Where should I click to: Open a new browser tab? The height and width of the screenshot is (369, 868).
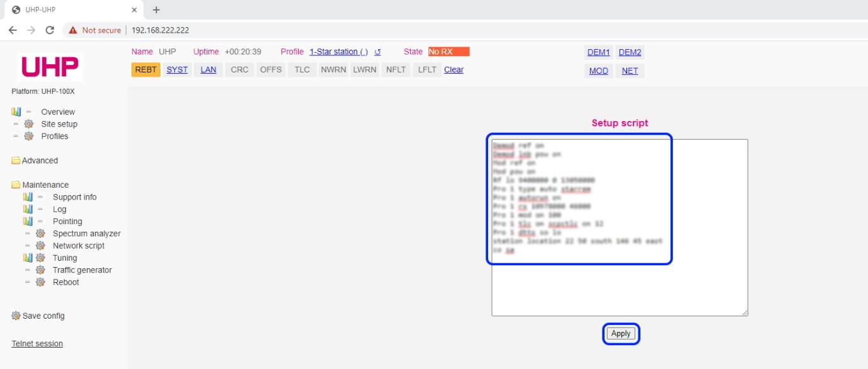[x=157, y=9]
